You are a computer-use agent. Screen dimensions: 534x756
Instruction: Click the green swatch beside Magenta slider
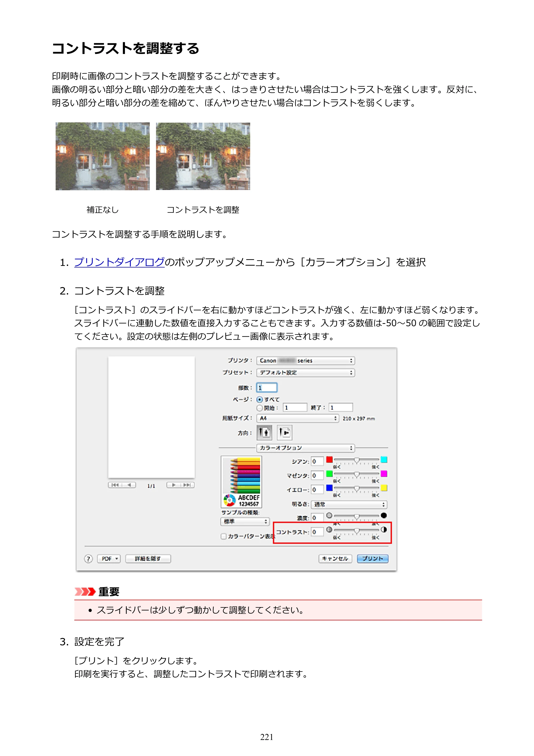point(329,474)
